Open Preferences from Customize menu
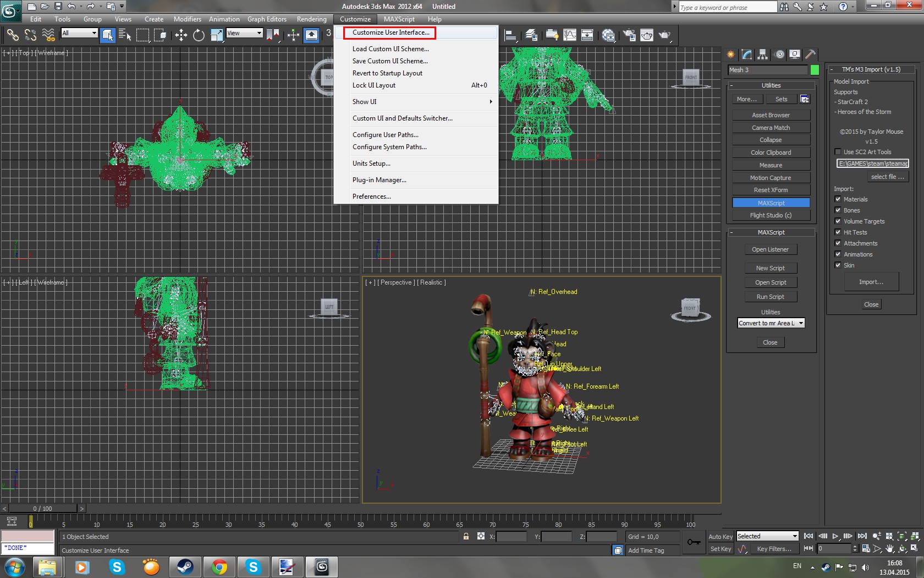 pos(416,197)
